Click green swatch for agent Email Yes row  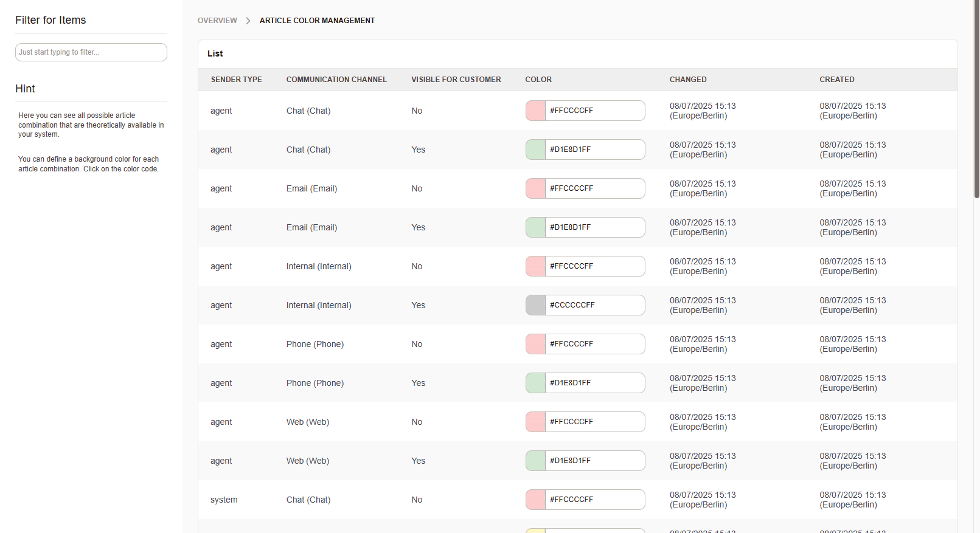pos(535,227)
